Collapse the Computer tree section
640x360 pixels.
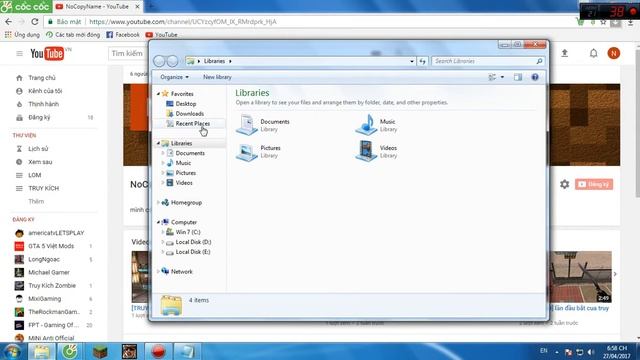point(158,222)
